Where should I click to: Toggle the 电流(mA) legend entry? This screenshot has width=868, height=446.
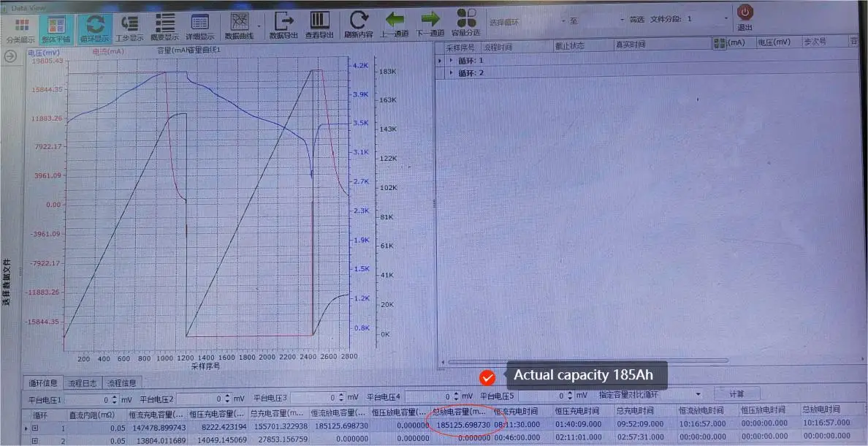pyautogui.click(x=108, y=51)
